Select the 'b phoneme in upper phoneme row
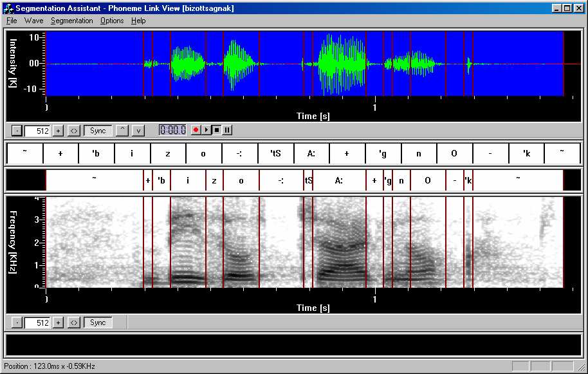Screen dimensions: 588x374 96,153
